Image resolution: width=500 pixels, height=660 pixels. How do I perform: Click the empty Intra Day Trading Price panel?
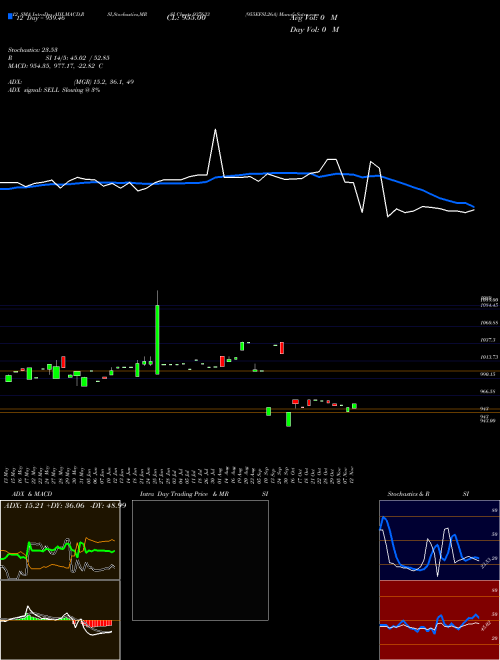200,560
